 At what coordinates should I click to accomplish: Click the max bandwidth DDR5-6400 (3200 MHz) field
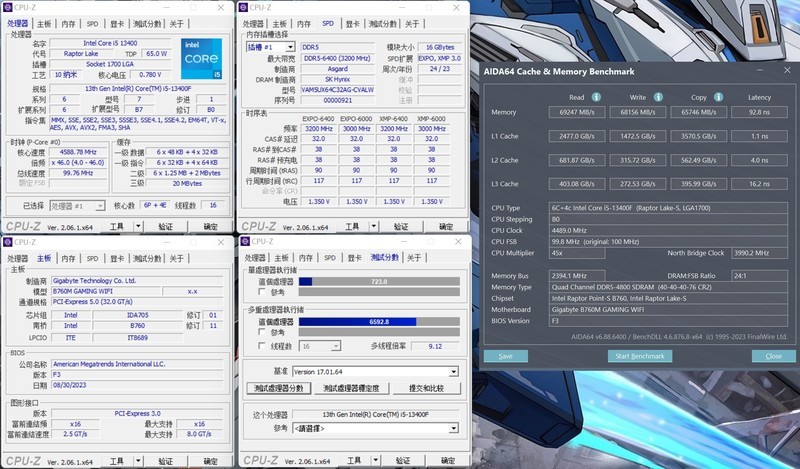coord(337,59)
